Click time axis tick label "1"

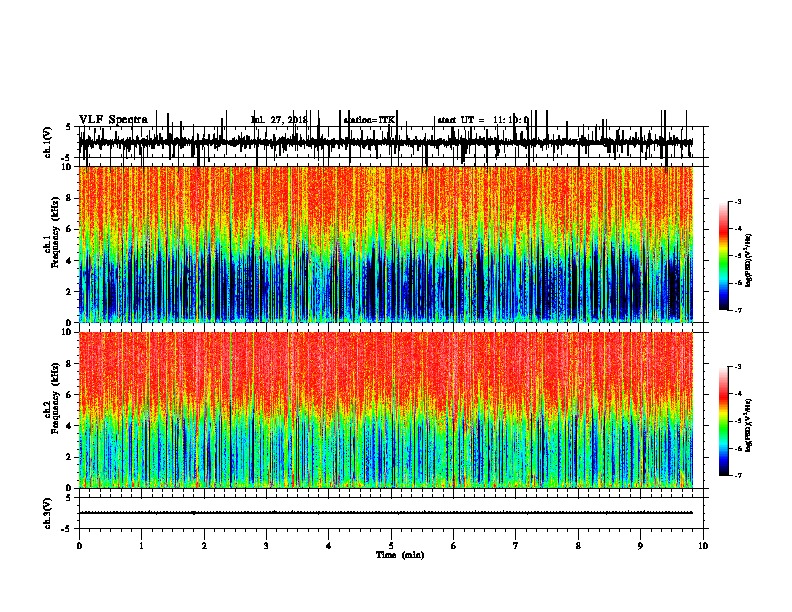pyautogui.click(x=141, y=546)
